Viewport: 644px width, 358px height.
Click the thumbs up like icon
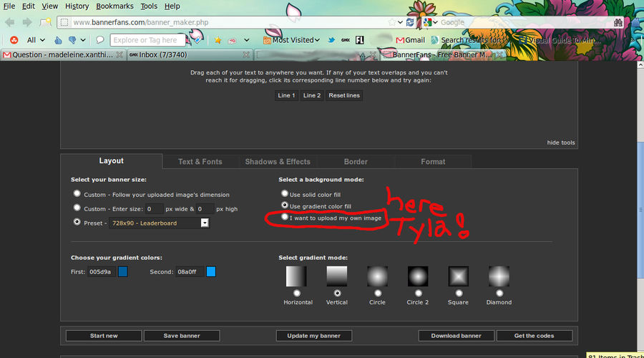pos(59,40)
